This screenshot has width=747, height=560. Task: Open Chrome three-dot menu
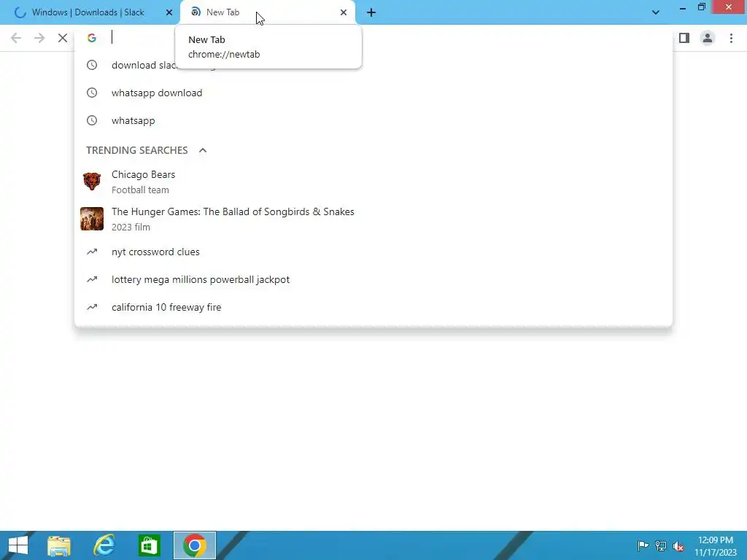731,38
